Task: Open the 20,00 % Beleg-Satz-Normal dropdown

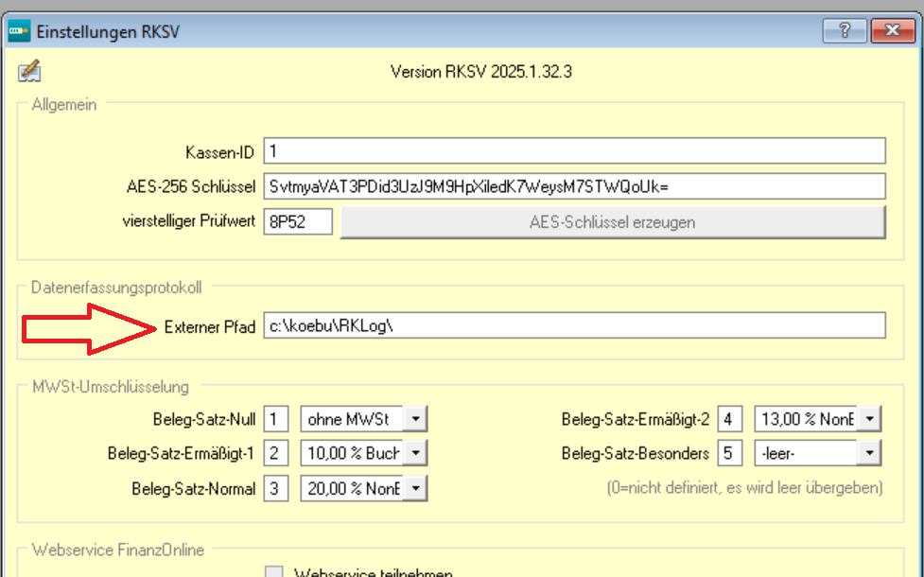Action: [415, 489]
